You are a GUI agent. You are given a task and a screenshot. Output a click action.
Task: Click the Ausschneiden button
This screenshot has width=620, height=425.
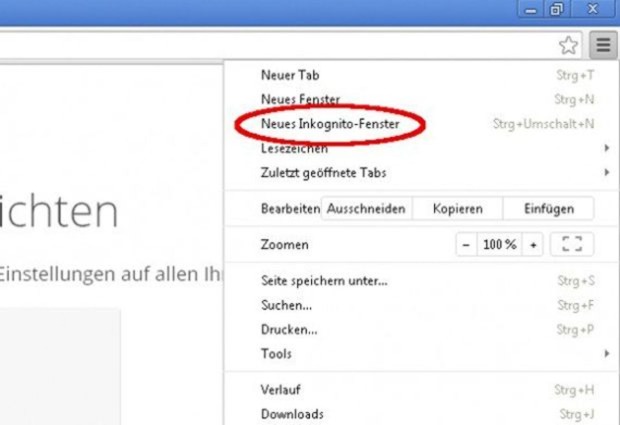366,208
